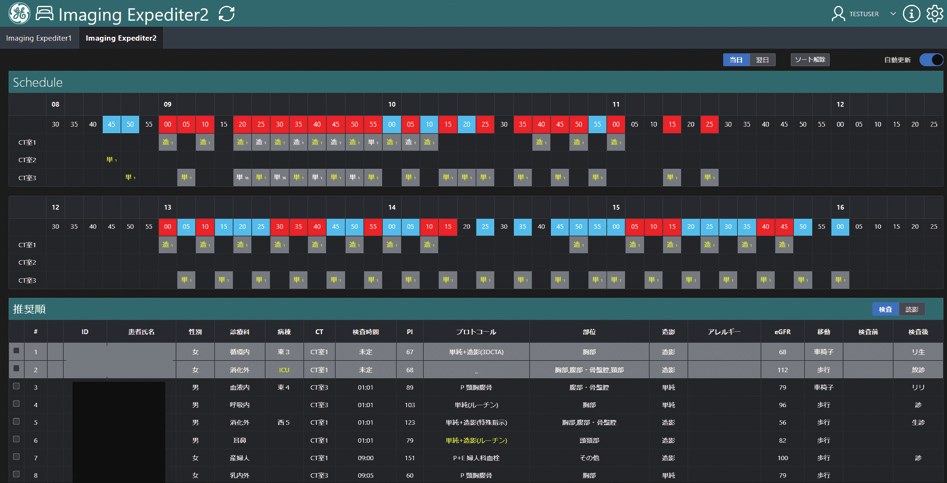
Task: Click protocol cell 単純+造影(ルーチン) in row 6
Action: tap(477, 440)
